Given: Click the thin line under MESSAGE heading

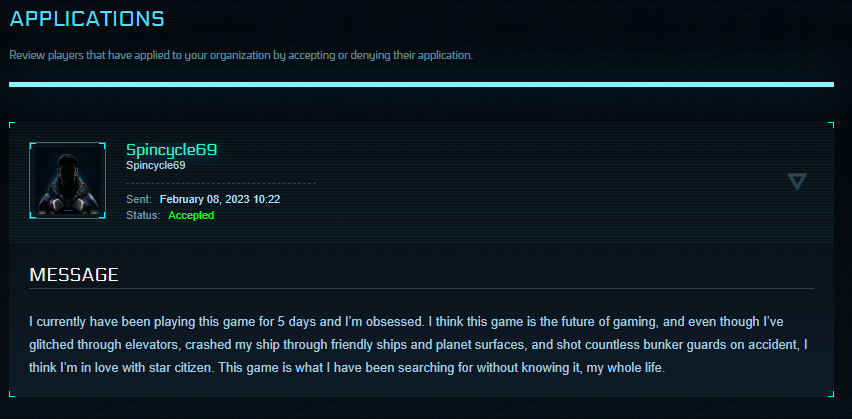Looking at the screenshot, I should [x=421, y=288].
